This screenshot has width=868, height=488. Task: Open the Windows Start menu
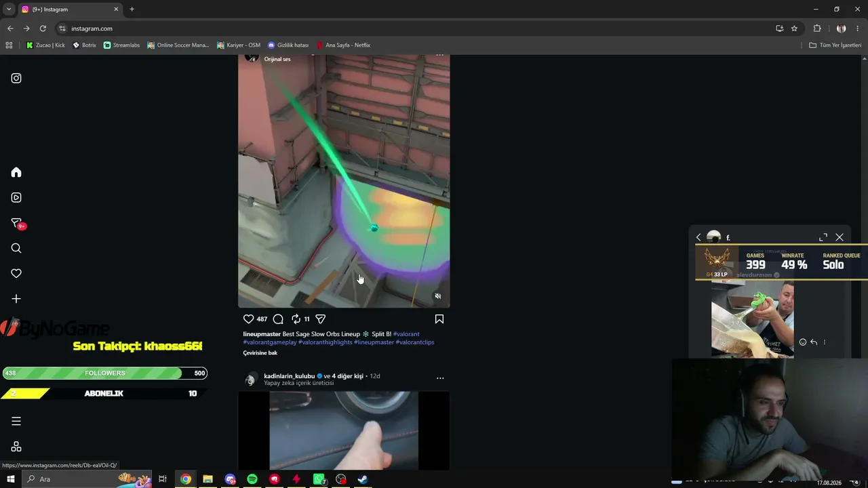pos(11,479)
